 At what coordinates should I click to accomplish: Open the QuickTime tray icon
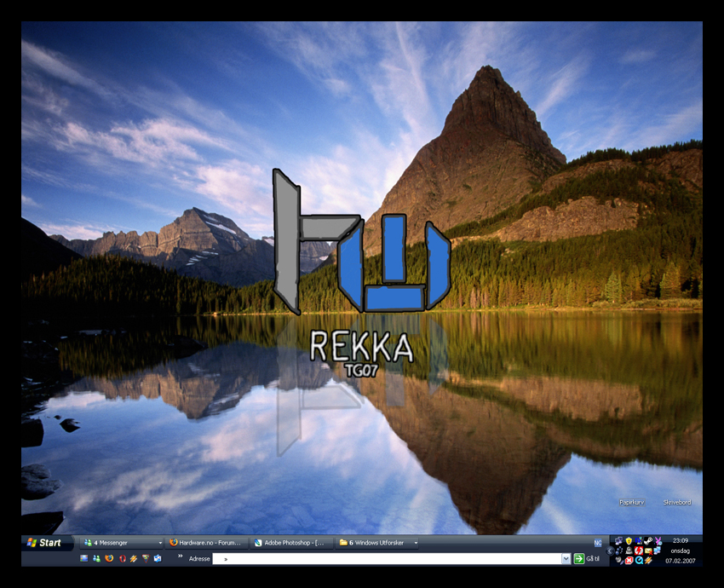click(x=639, y=560)
